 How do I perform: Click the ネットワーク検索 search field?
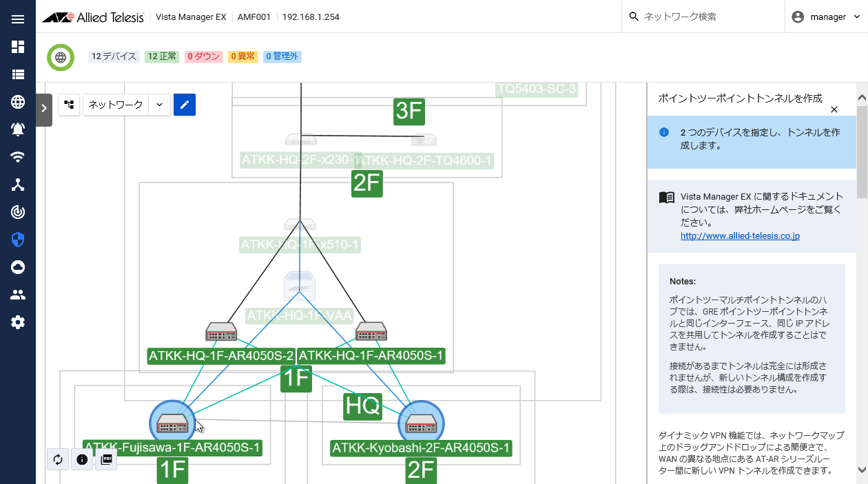coord(710,17)
